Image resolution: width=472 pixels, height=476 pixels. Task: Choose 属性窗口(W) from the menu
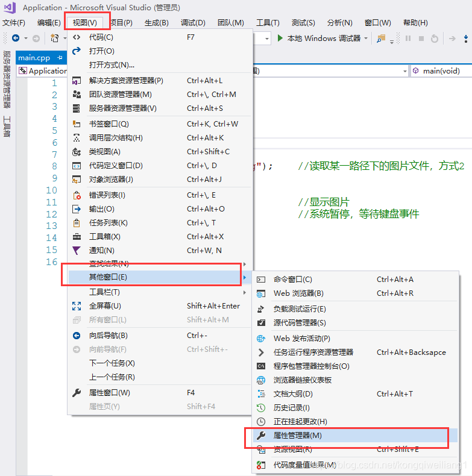(160, 392)
